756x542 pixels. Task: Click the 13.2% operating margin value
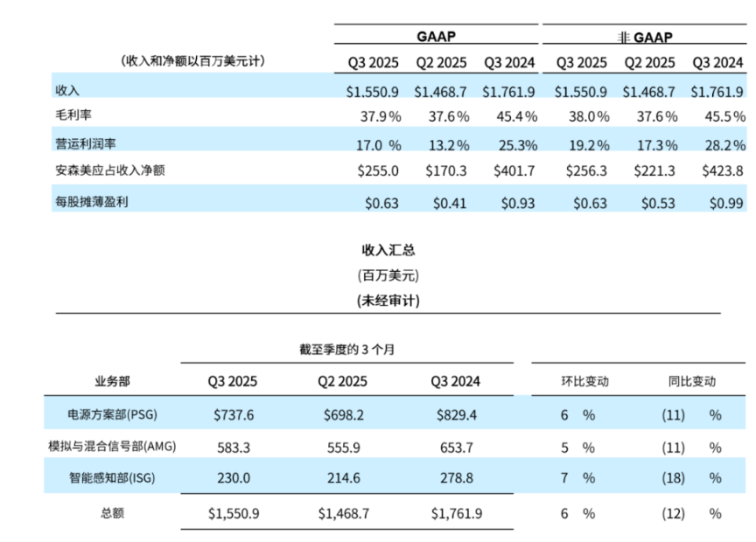pos(449,145)
